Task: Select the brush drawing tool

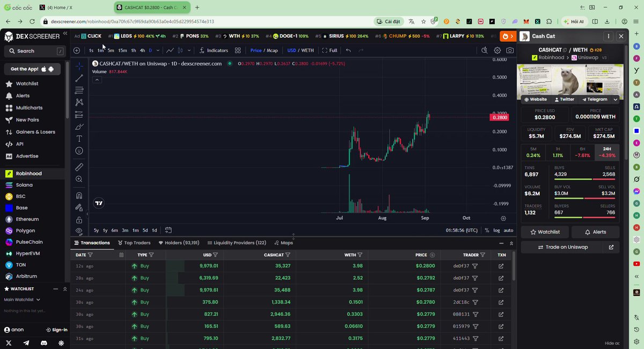Action: 79,127
